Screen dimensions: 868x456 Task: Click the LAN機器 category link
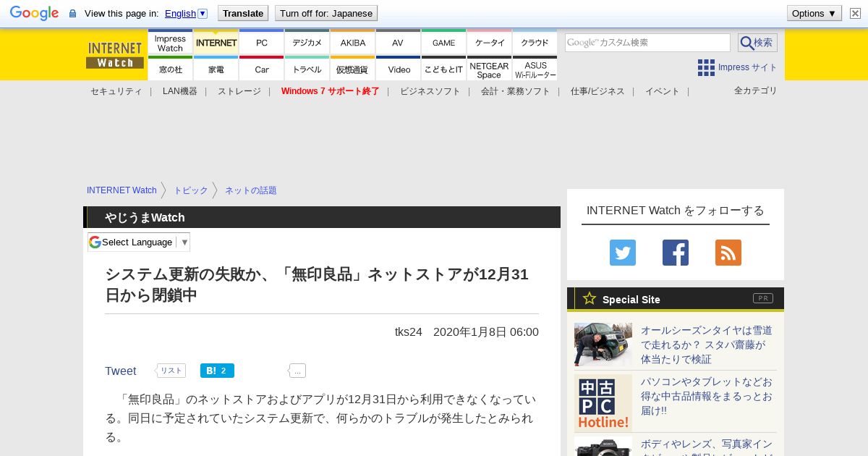pyautogui.click(x=180, y=91)
